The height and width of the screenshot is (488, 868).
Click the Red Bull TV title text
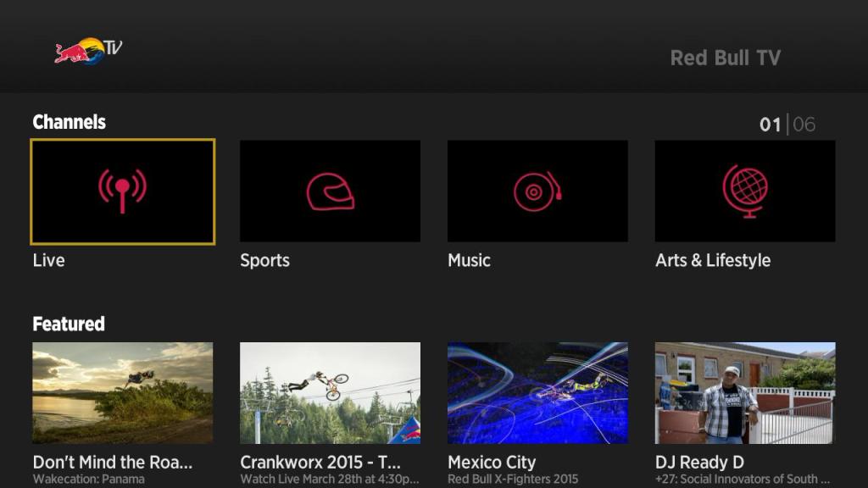click(726, 58)
